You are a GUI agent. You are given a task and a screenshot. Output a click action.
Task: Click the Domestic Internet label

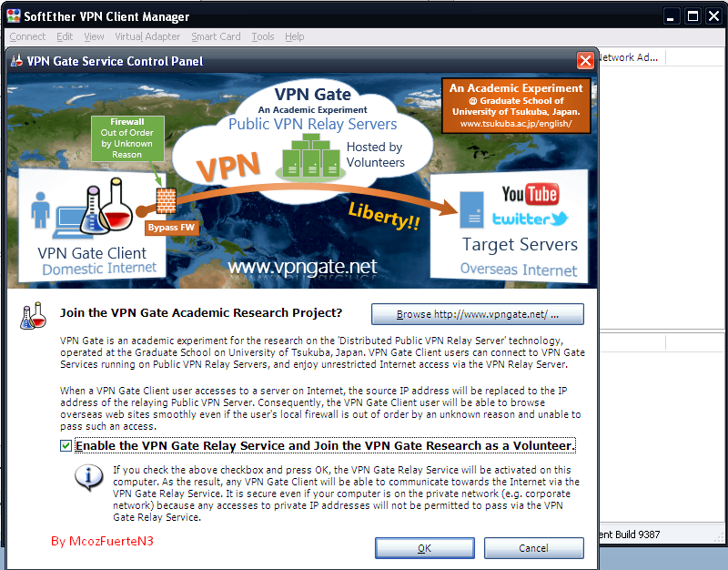pos(99,269)
